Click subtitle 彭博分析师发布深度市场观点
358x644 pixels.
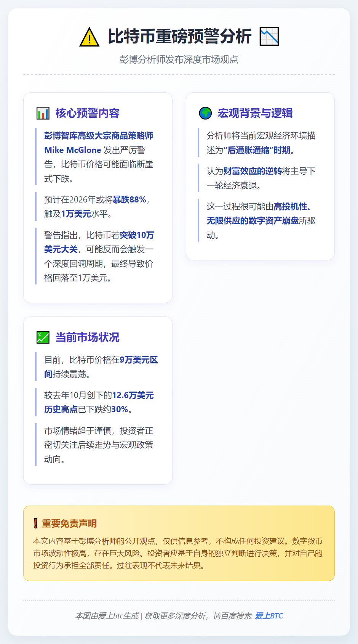[x=179, y=59]
